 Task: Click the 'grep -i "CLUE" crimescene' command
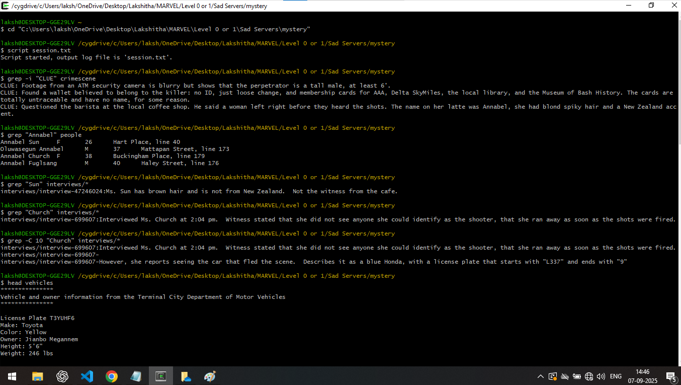click(48, 79)
